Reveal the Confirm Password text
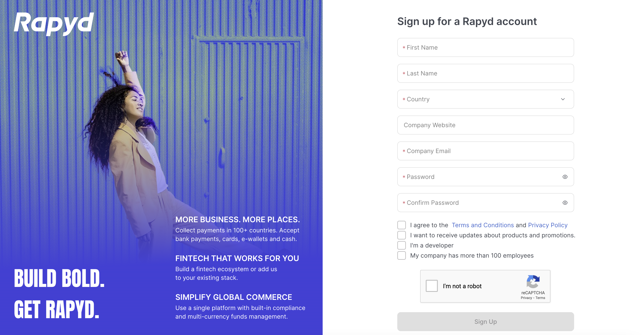The image size is (644, 335). coord(565,203)
